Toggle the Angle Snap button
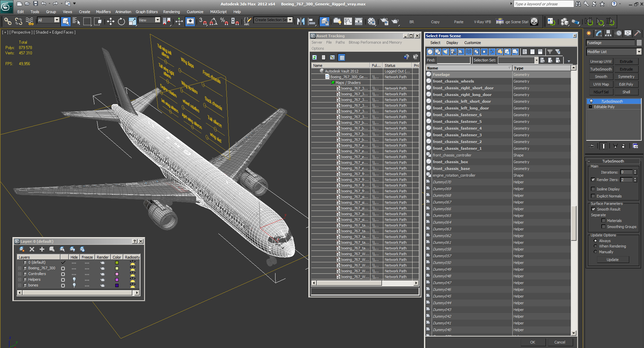 pyautogui.click(x=214, y=21)
